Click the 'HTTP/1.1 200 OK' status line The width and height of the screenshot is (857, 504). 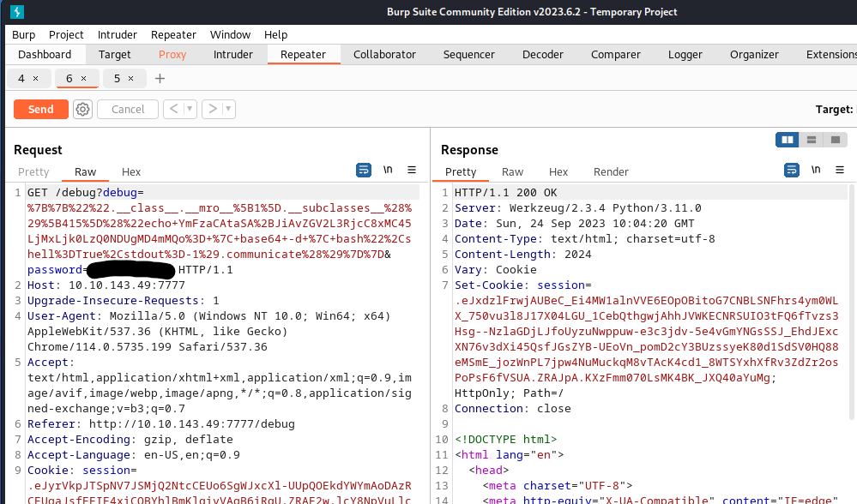506,193
